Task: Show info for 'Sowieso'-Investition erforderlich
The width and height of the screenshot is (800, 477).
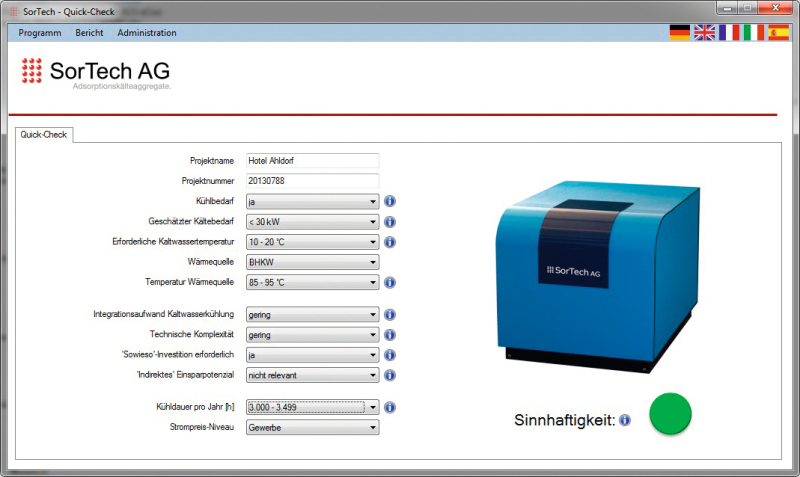Action: [x=390, y=355]
